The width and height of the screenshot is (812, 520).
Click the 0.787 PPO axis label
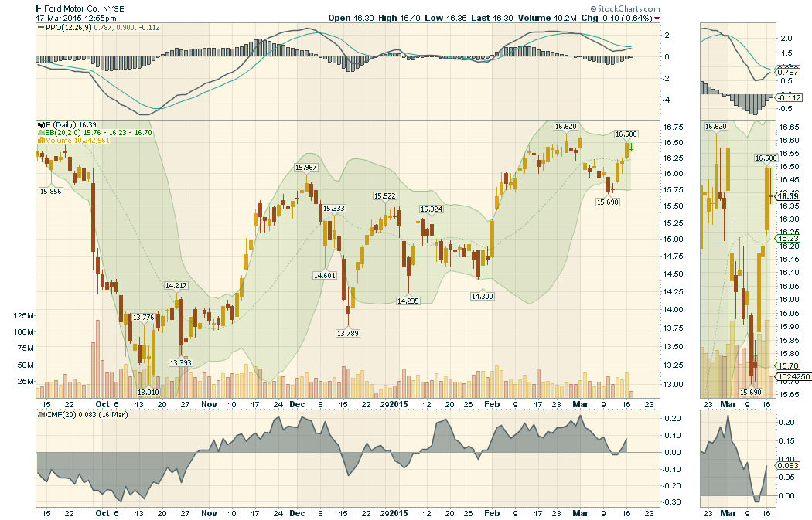click(x=788, y=73)
